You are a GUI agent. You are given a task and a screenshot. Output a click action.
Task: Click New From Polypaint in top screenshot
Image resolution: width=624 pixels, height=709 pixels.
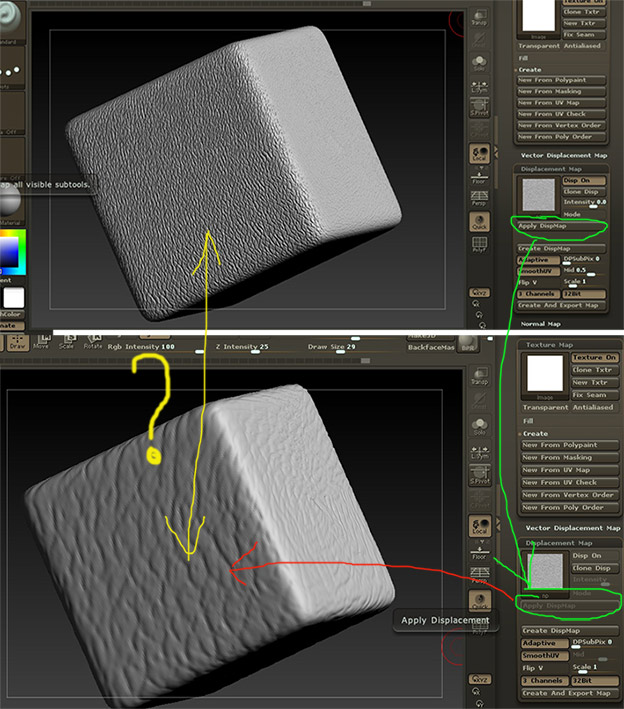[x=561, y=80]
